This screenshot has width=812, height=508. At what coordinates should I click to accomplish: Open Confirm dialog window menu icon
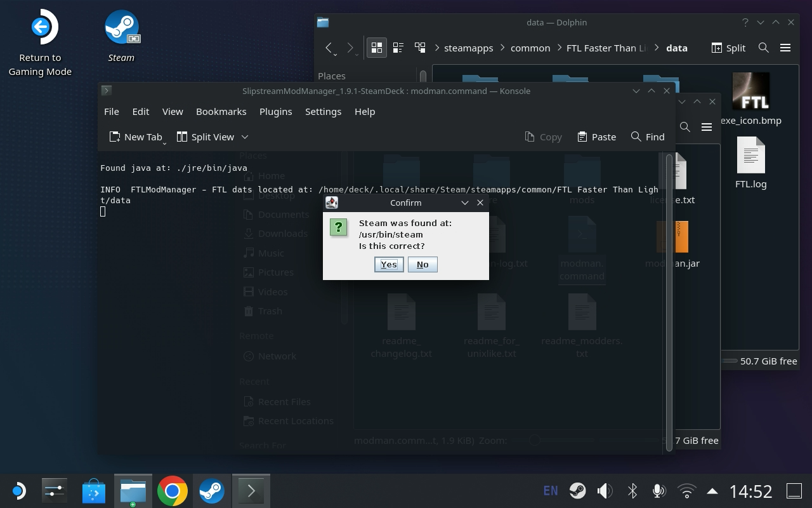click(x=331, y=203)
